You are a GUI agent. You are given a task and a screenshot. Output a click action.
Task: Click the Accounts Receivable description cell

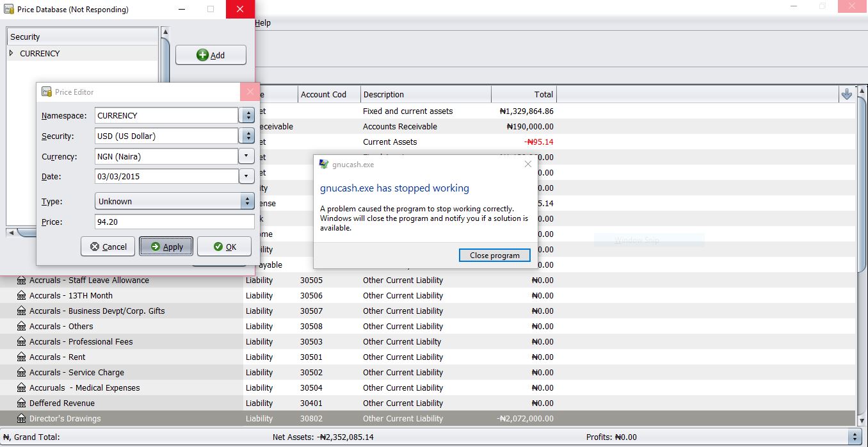(x=400, y=127)
